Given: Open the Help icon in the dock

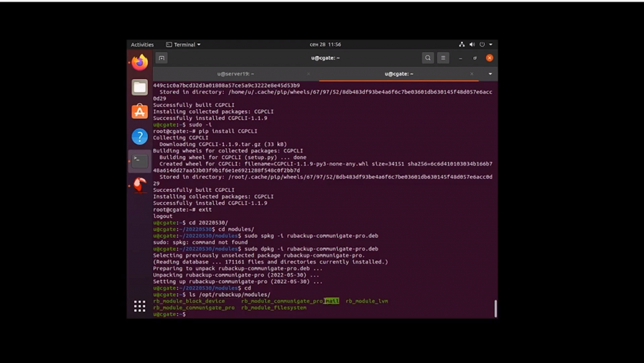Looking at the screenshot, I should (140, 137).
